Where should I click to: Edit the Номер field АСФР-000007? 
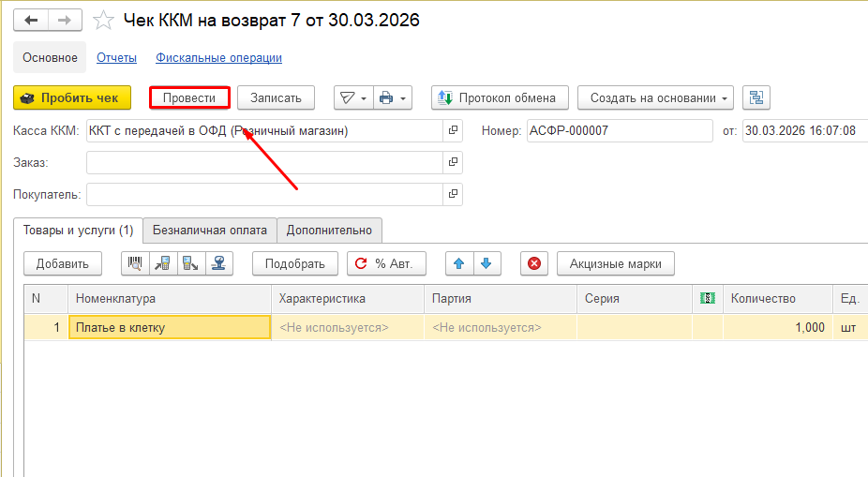[x=620, y=131]
